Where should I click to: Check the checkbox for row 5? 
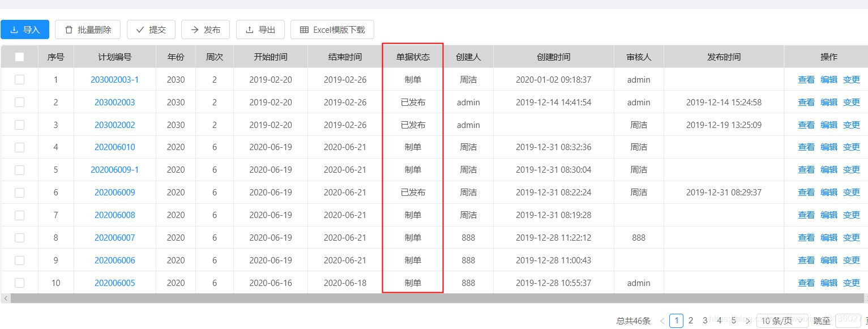(19, 170)
